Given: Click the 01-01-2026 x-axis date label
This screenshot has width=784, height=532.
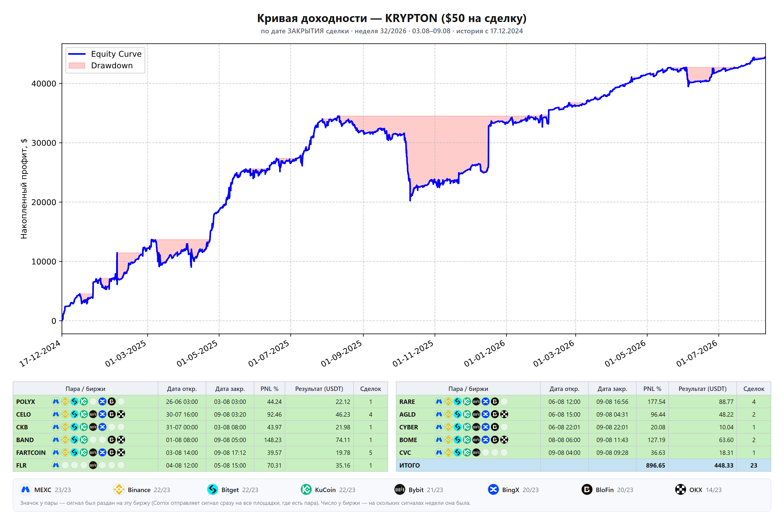Looking at the screenshot, I should [485, 353].
